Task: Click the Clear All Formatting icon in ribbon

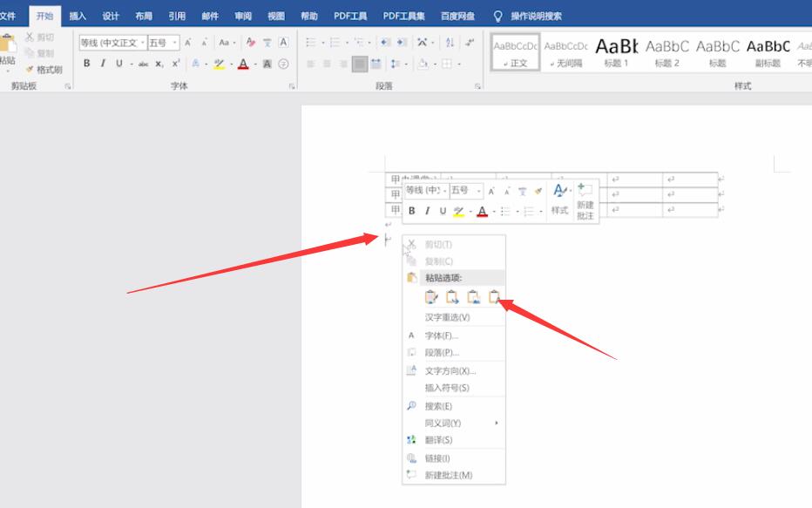Action: pos(251,43)
